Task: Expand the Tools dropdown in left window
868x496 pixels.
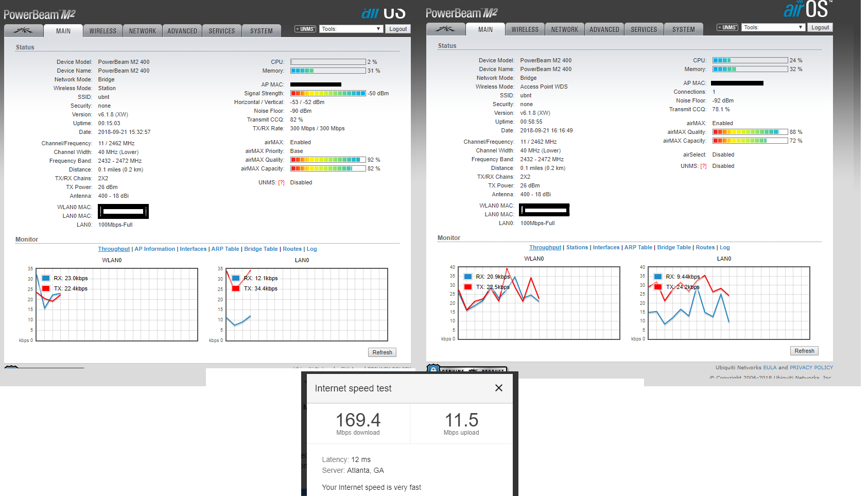Action: pyautogui.click(x=351, y=29)
